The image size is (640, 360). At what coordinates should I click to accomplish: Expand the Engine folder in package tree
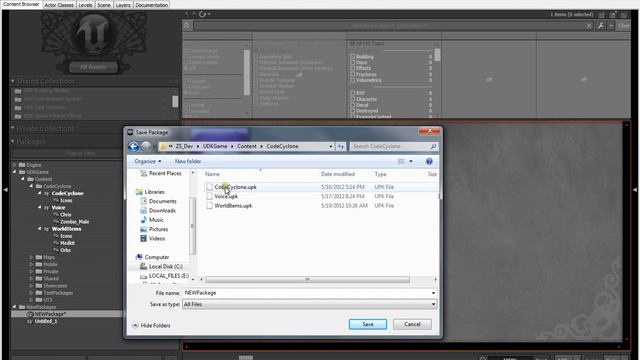coord(15,165)
